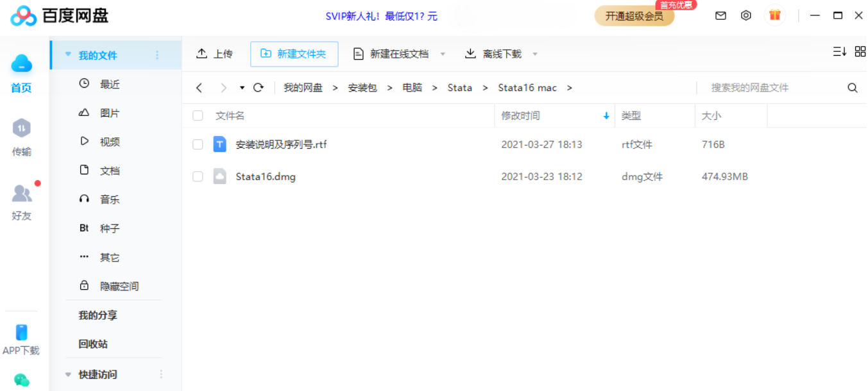Image resolution: width=868 pixels, height=391 pixels.
Task: Navigate to 我的网盘 breadcrumb
Action: [x=303, y=88]
